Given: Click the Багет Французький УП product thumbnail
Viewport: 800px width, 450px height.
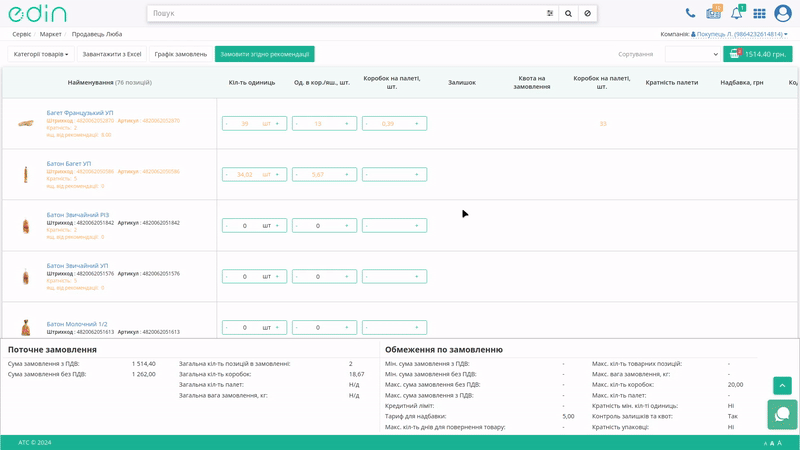Looking at the screenshot, I should click(x=26, y=123).
